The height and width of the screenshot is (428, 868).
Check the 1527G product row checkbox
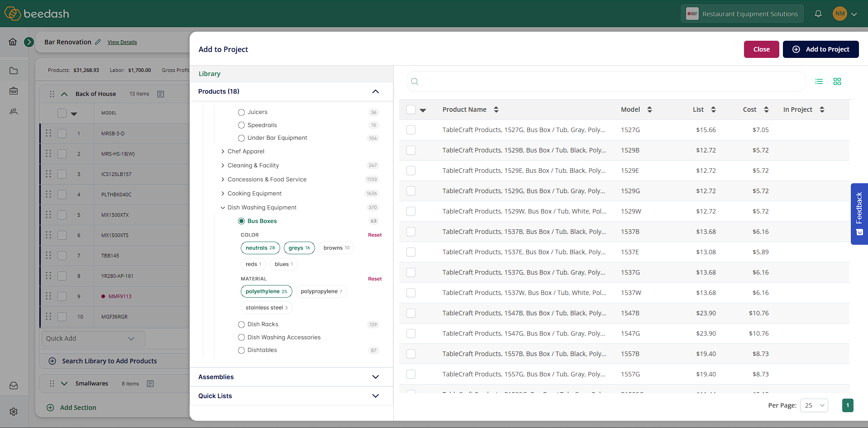pos(411,130)
